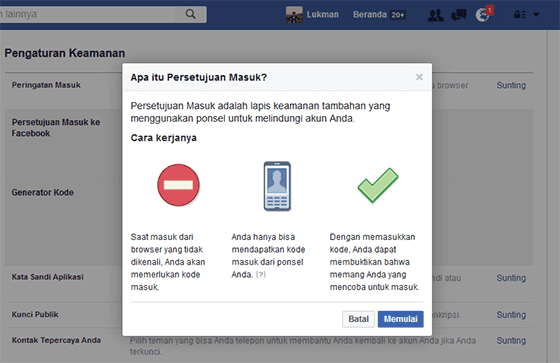Select Persetujuan Masuk ke Facebook row
The width and height of the screenshot is (560, 363).
click(269, 144)
